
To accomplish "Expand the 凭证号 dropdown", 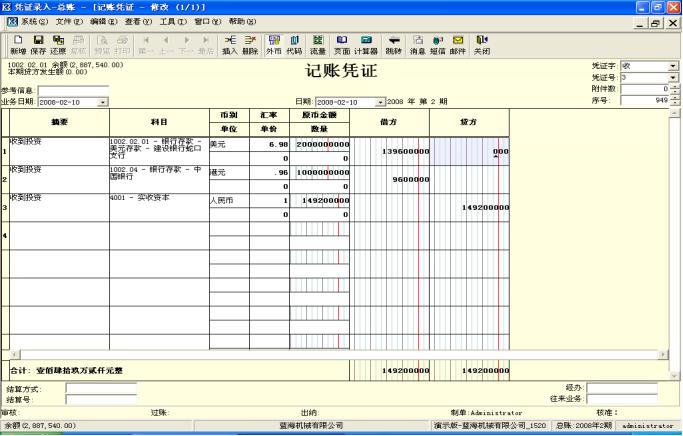I will (673, 78).
